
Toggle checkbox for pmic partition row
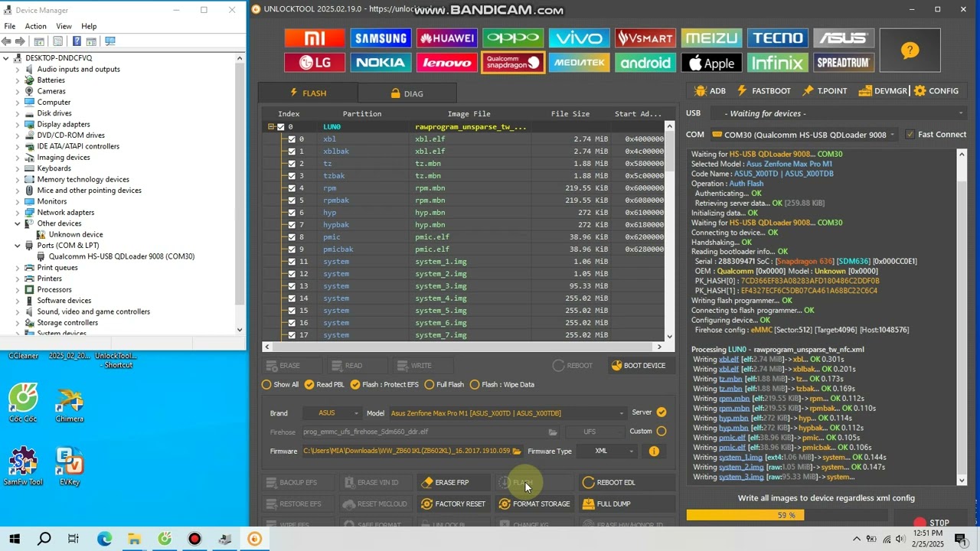pyautogui.click(x=292, y=237)
